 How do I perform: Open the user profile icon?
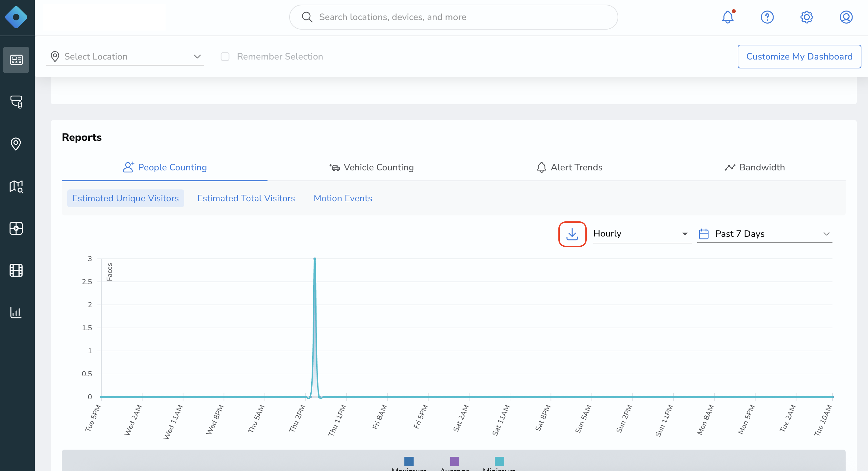[x=846, y=17]
